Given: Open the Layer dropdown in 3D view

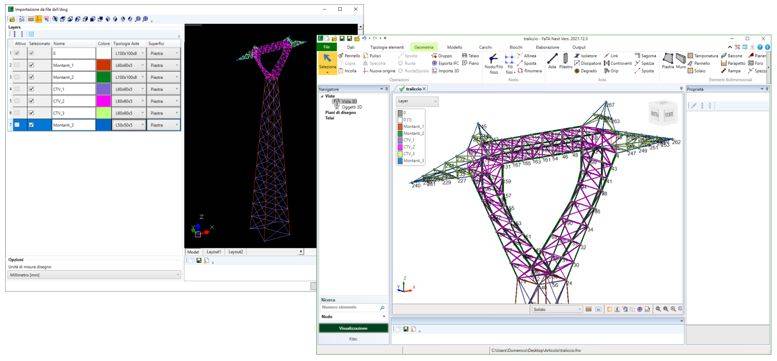Looking at the screenshot, I should (417, 101).
